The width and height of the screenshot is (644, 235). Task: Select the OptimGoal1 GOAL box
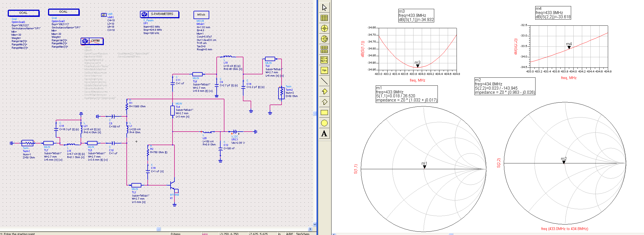64,12
